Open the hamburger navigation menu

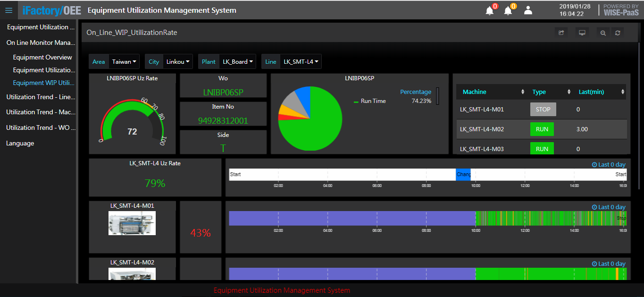point(8,10)
